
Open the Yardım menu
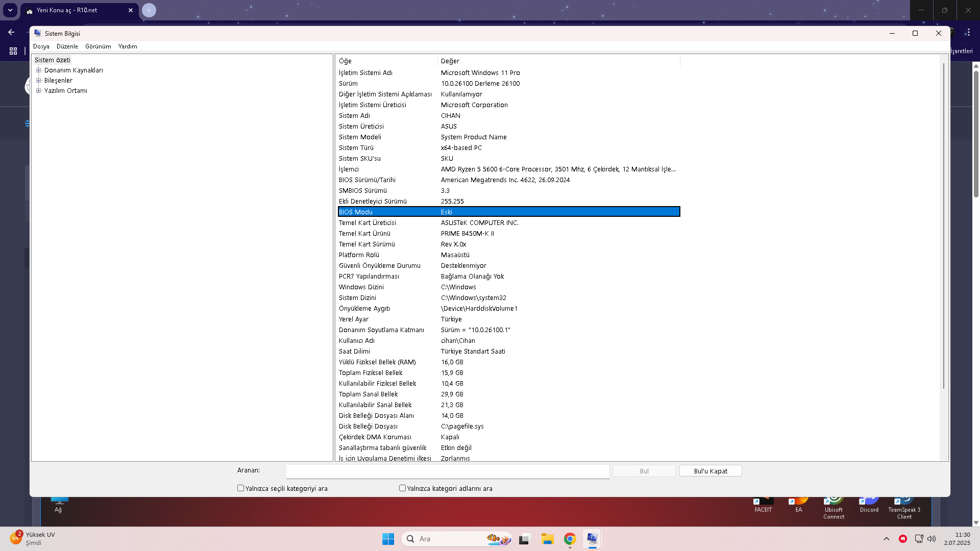(128, 46)
